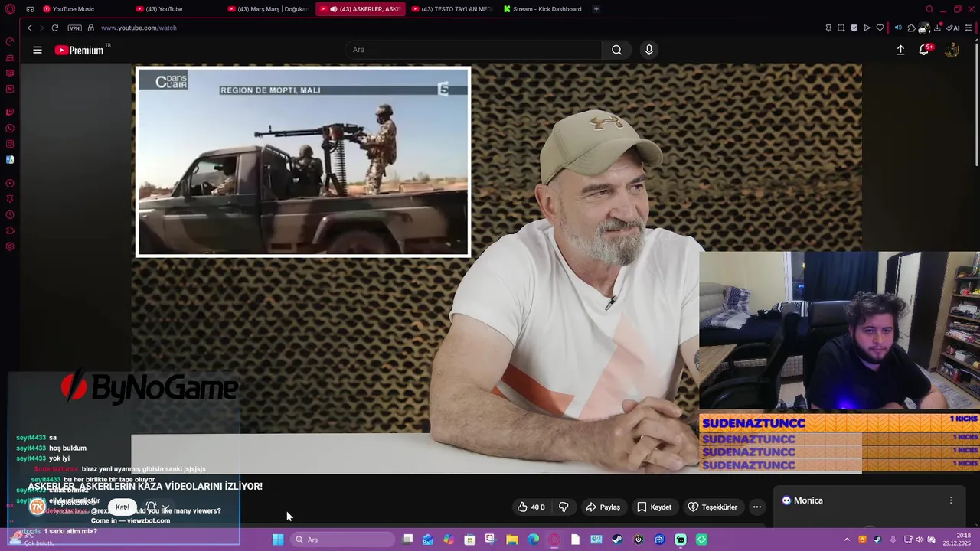980x551 pixels.
Task: Click the Teşekkürler thanks button
Action: 712,507
